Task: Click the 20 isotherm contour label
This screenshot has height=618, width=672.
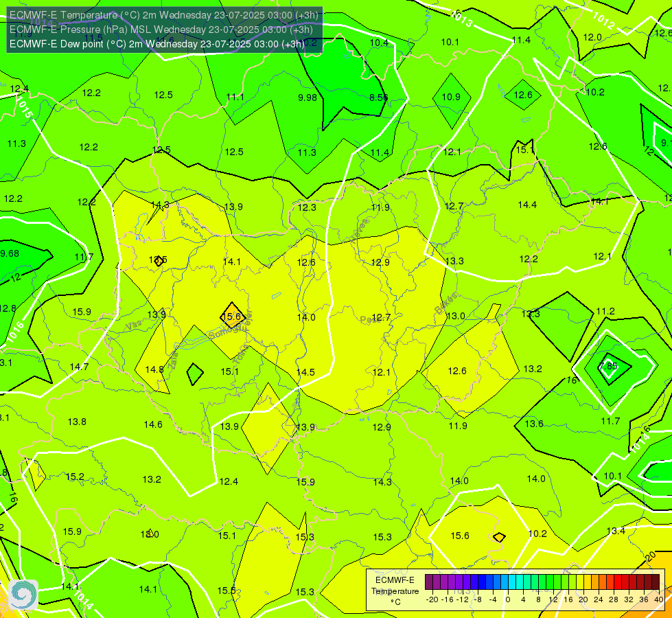Action: tap(651, 557)
